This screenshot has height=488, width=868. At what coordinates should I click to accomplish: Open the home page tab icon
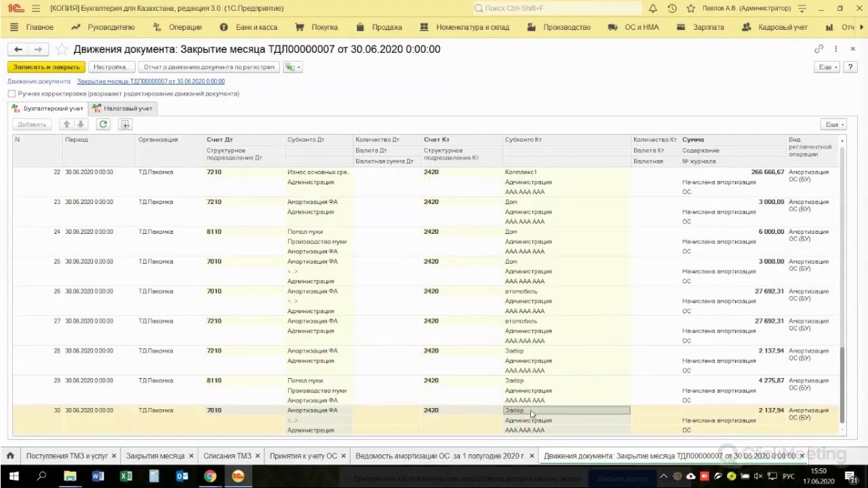(10, 456)
